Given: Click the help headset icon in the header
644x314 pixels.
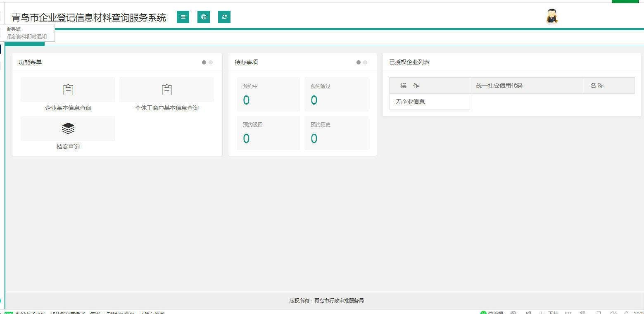Looking at the screenshot, I should 204,17.
